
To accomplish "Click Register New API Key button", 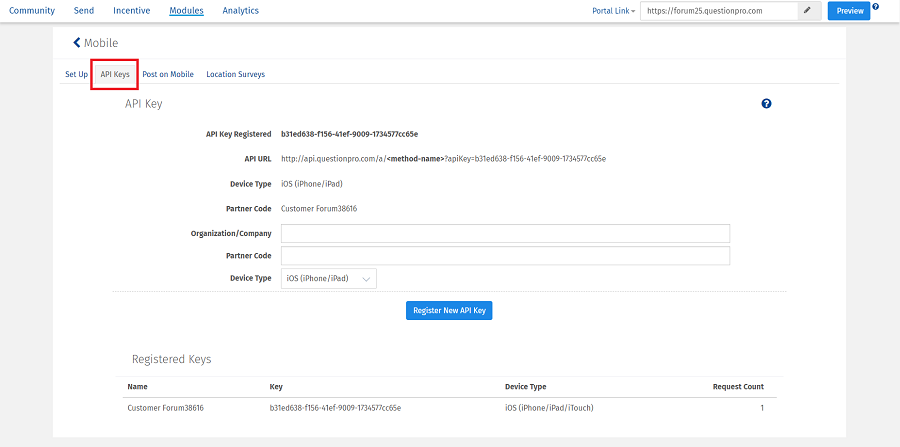I will point(449,310).
